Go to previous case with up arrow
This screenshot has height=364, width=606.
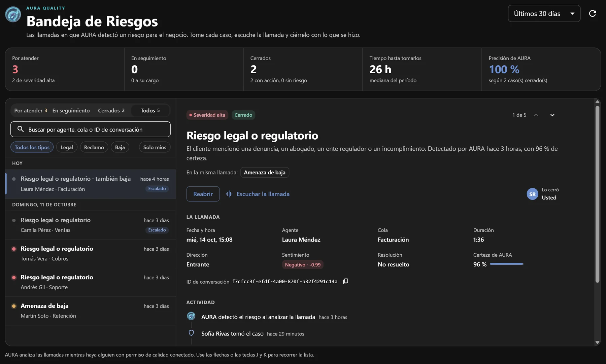coord(536,115)
